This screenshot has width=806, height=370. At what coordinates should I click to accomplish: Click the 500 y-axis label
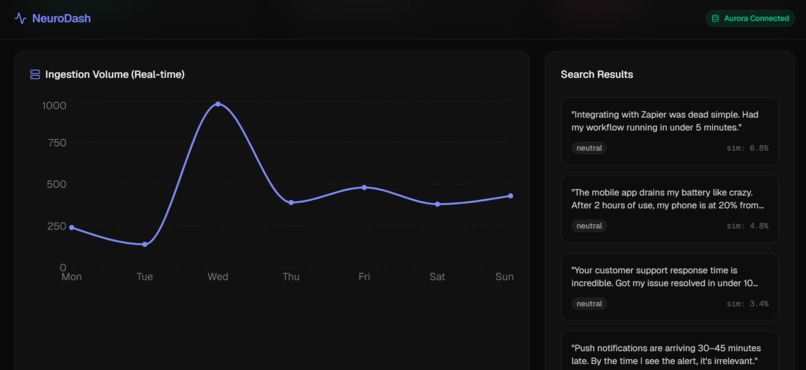(x=57, y=184)
